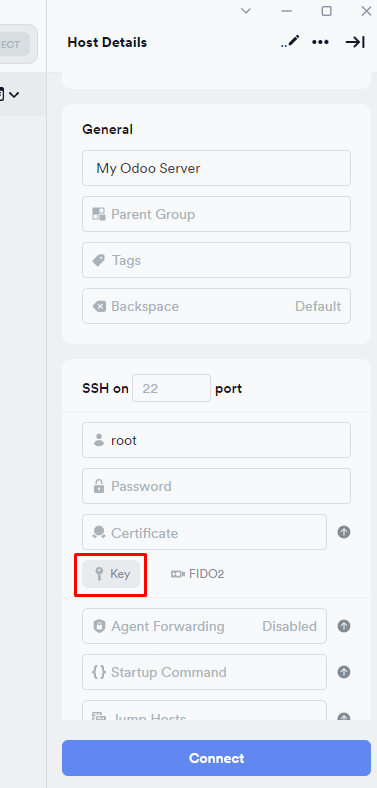Click the SSH port number field
Screen dimensions: 377x788
[x=171, y=388]
